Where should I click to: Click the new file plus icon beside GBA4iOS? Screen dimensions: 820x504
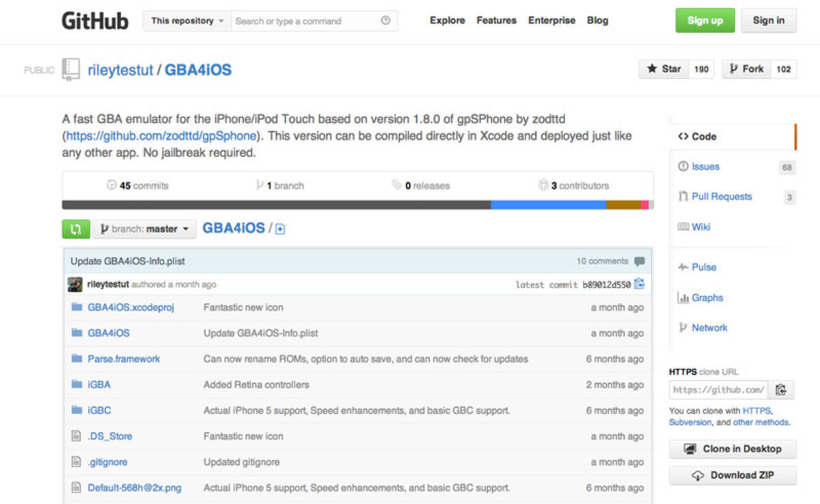(280, 229)
